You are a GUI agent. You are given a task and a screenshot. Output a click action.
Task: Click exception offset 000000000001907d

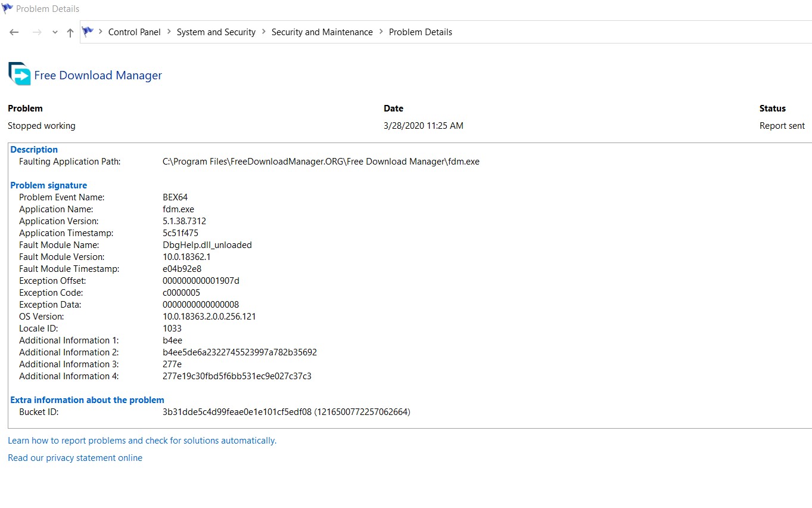pos(201,281)
